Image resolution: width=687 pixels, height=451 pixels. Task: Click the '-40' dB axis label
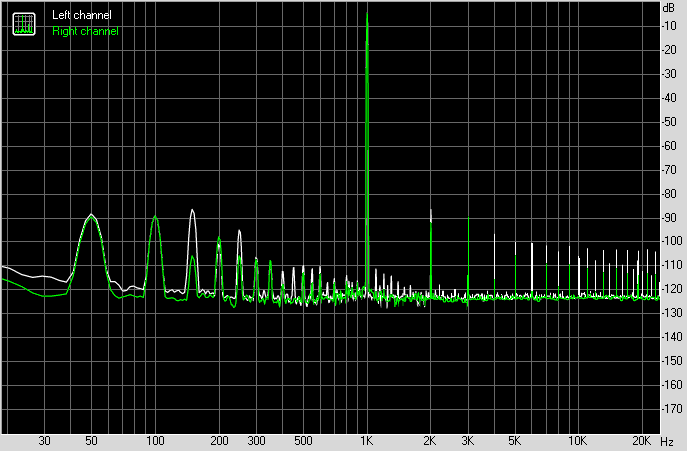pyautogui.click(x=670, y=98)
